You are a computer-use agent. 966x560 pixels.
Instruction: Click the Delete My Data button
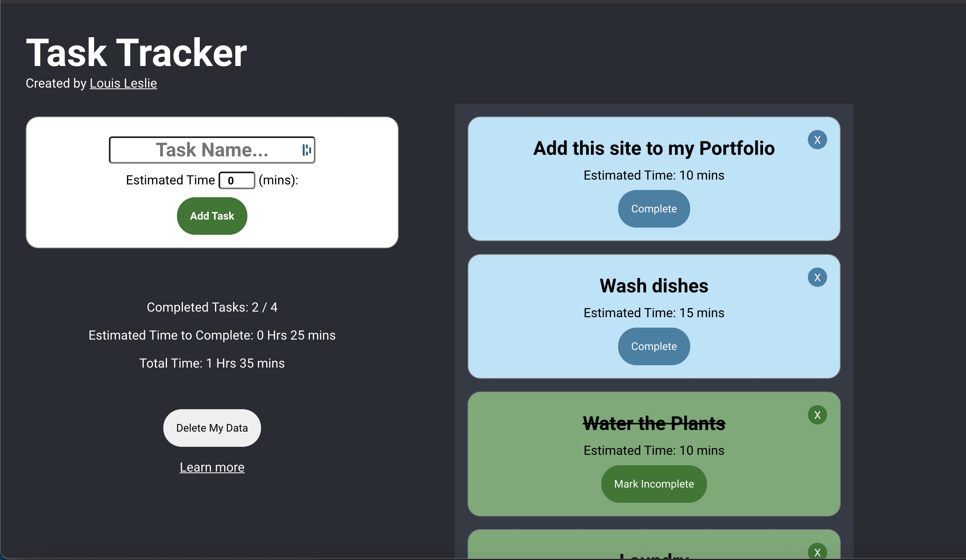click(x=212, y=428)
